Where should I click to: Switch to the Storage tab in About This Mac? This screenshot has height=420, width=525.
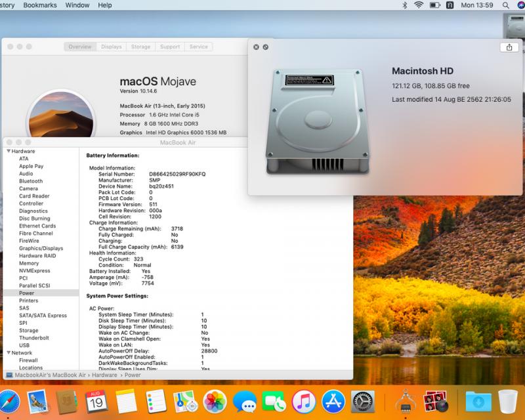[x=140, y=47]
